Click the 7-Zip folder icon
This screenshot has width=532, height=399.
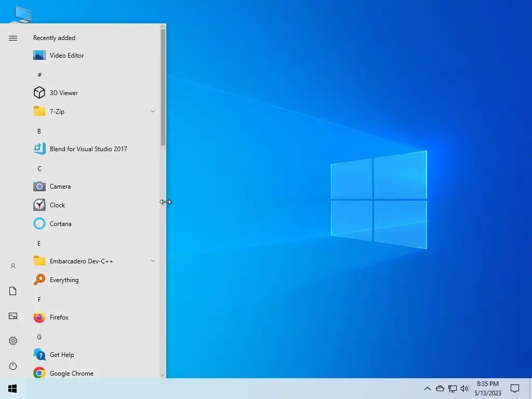click(39, 111)
